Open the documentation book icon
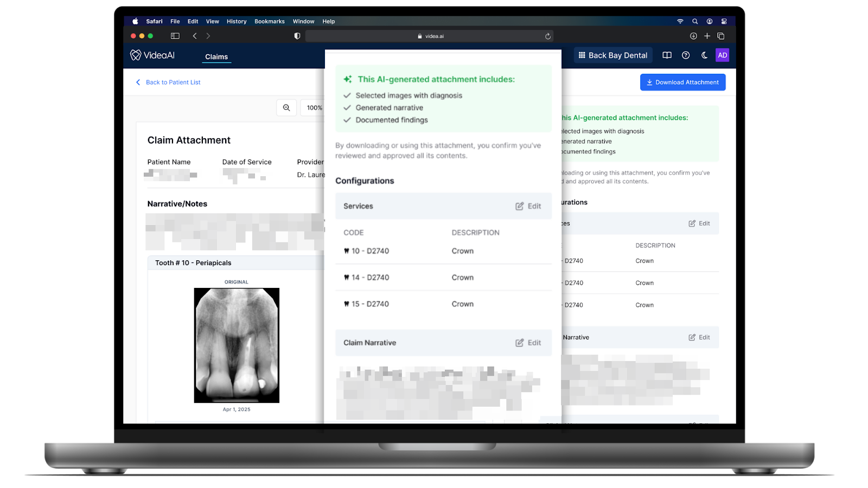This screenshot has width=868, height=488. click(667, 55)
